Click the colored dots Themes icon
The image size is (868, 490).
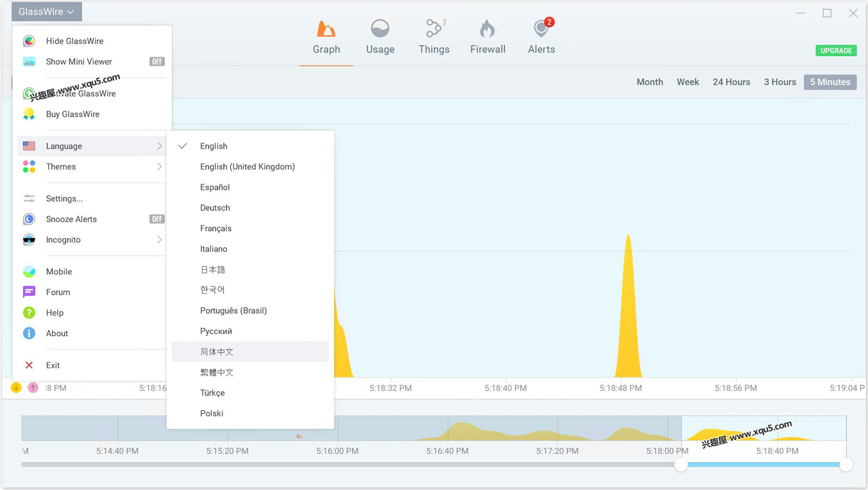coord(29,167)
